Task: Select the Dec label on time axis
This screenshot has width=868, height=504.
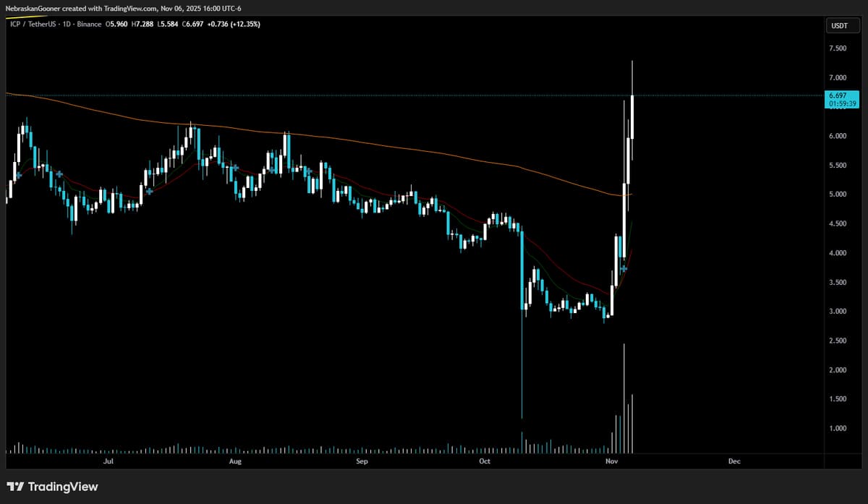Action: coord(734,461)
